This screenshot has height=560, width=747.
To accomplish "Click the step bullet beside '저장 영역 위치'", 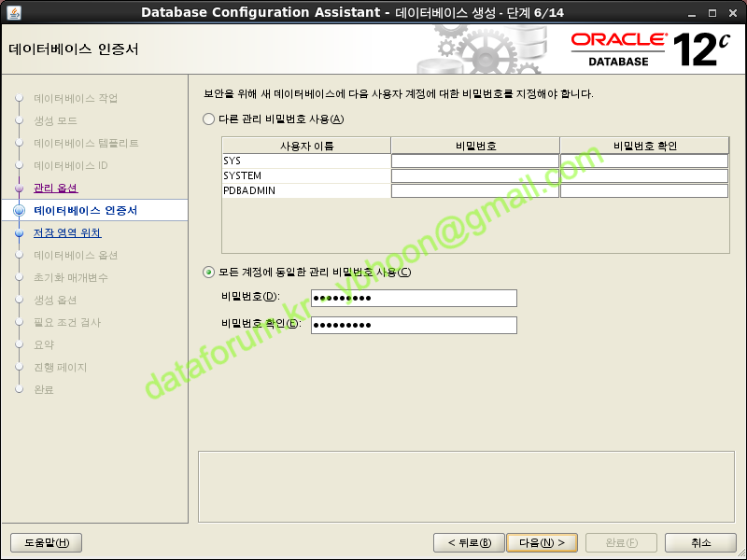I will point(19,233).
